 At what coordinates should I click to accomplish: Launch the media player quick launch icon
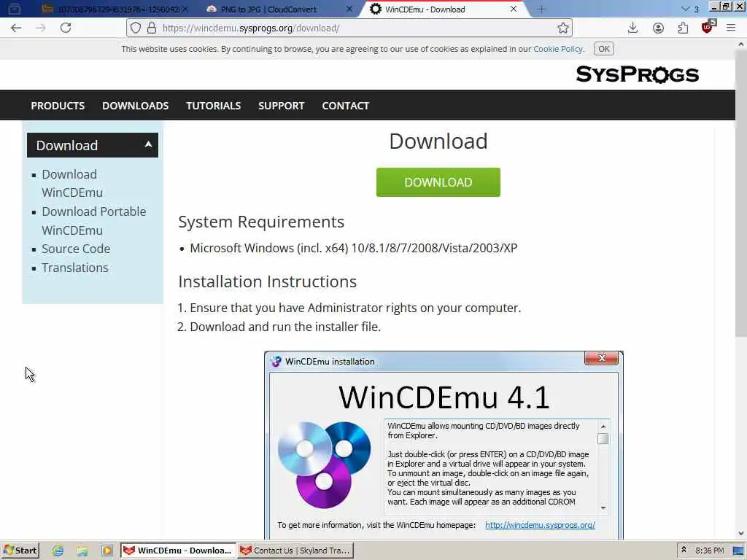click(107, 551)
